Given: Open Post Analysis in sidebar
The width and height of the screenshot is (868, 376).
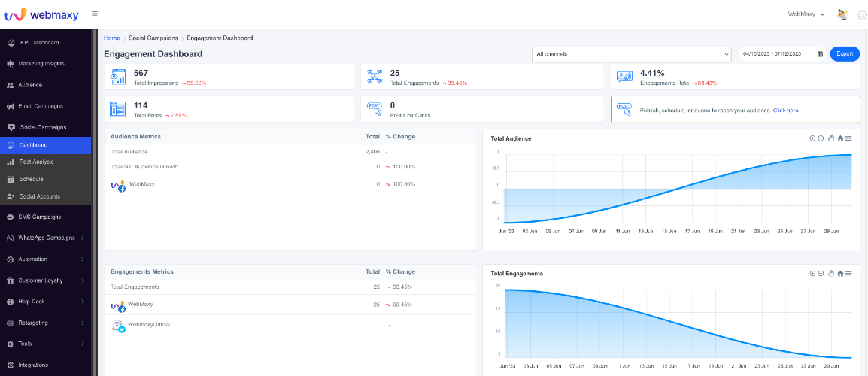Looking at the screenshot, I should click(45, 162).
